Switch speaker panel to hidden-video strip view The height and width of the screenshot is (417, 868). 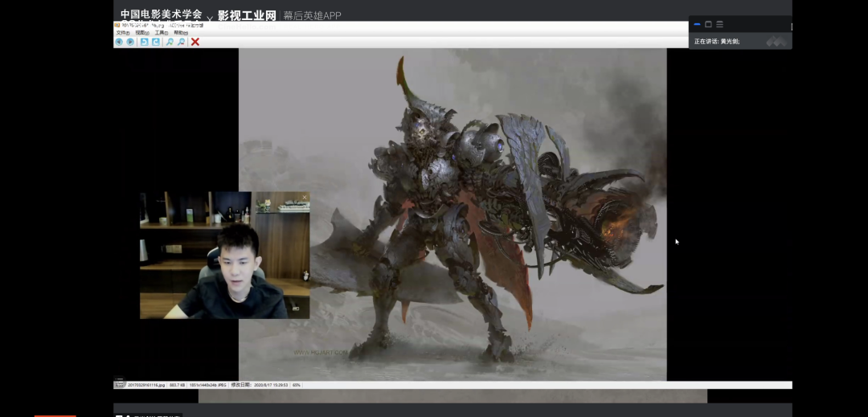[x=697, y=24]
